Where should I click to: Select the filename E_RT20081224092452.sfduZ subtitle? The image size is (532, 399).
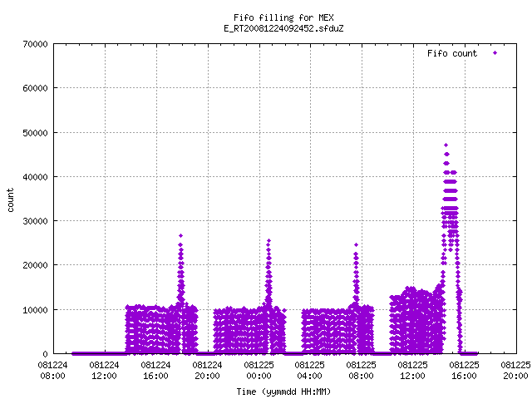(283, 28)
